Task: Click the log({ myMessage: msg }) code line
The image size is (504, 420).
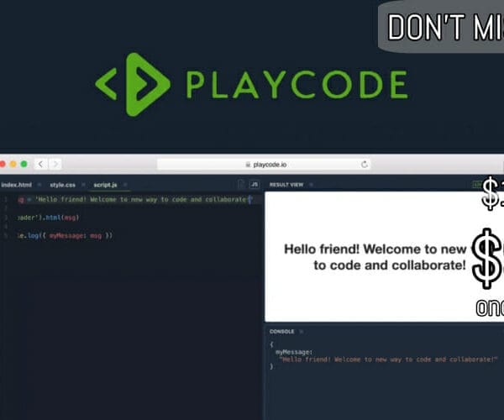Action: (65, 235)
